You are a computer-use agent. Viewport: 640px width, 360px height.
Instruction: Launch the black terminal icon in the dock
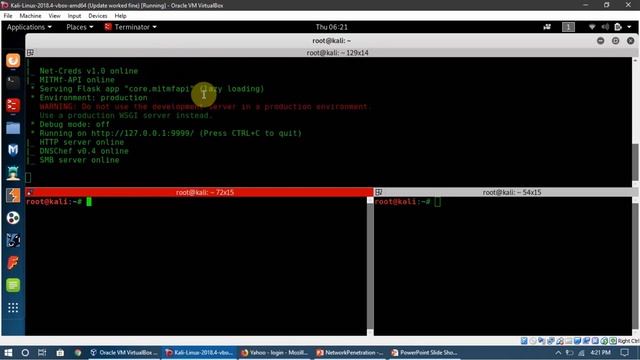coord(13,83)
